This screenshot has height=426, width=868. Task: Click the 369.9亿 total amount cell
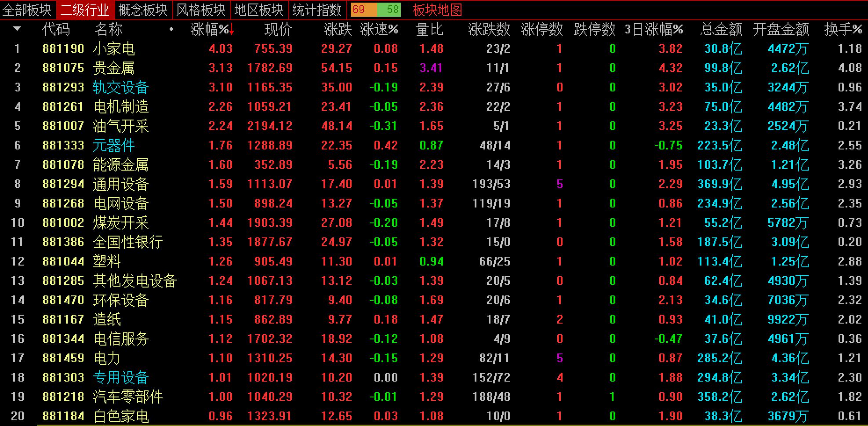[719, 184]
